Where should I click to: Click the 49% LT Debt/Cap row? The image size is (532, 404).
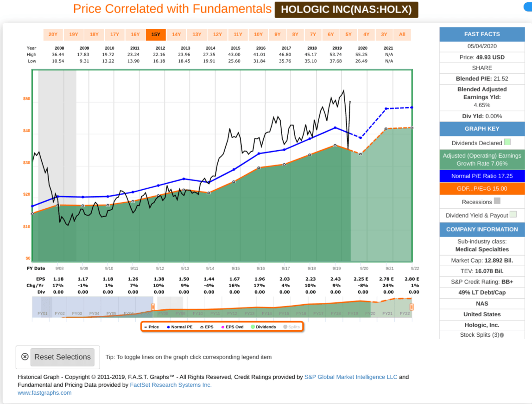pyautogui.click(x=482, y=293)
